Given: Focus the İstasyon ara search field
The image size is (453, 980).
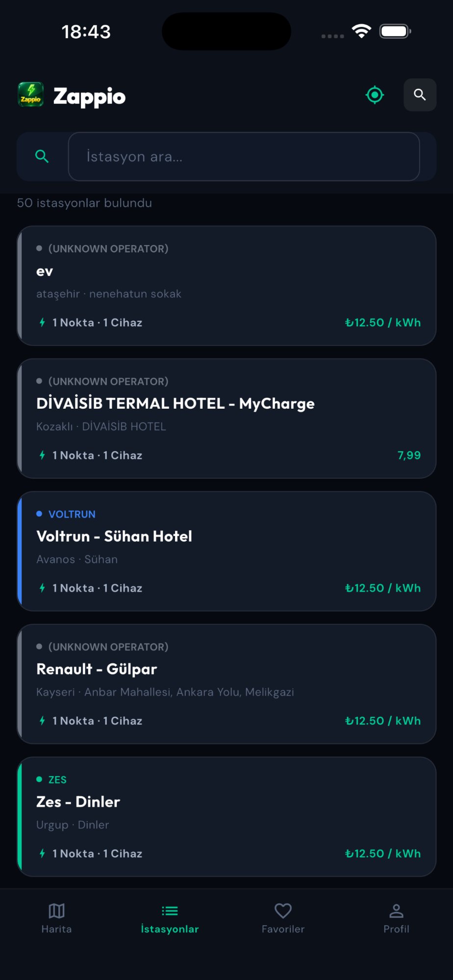Looking at the screenshot, I should [244, 157].
